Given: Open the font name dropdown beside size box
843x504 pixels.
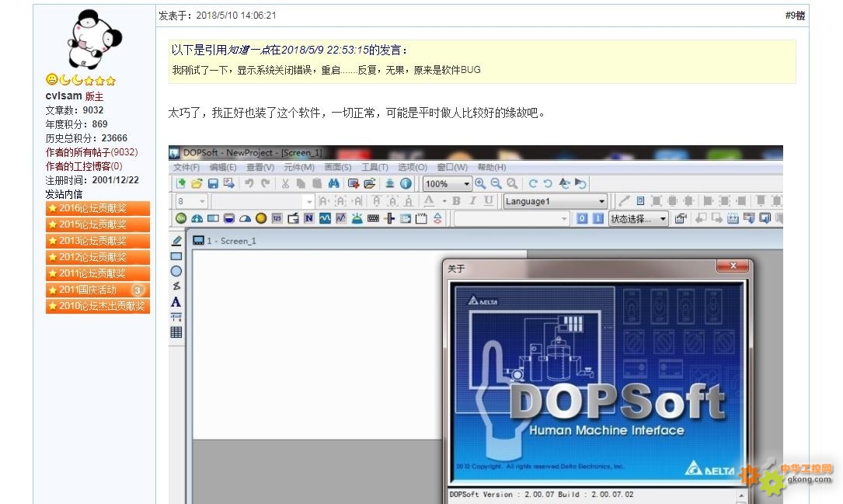Looking at the screenshot, I should pos(263,201).
